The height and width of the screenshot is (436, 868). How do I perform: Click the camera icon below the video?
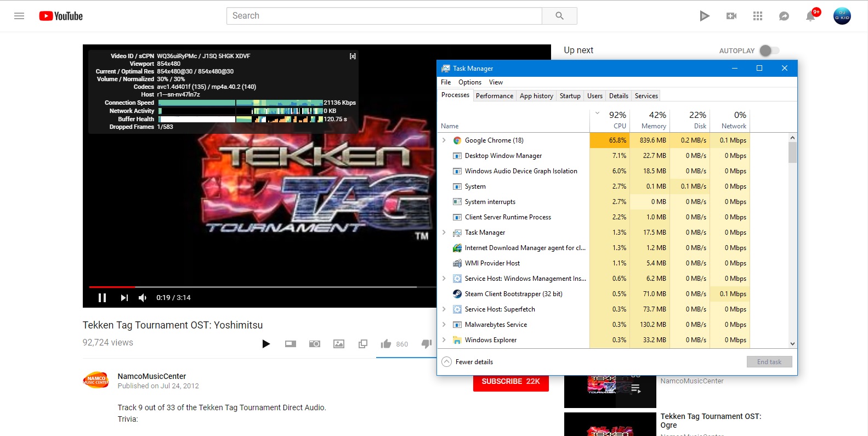(x=315, y=344)
